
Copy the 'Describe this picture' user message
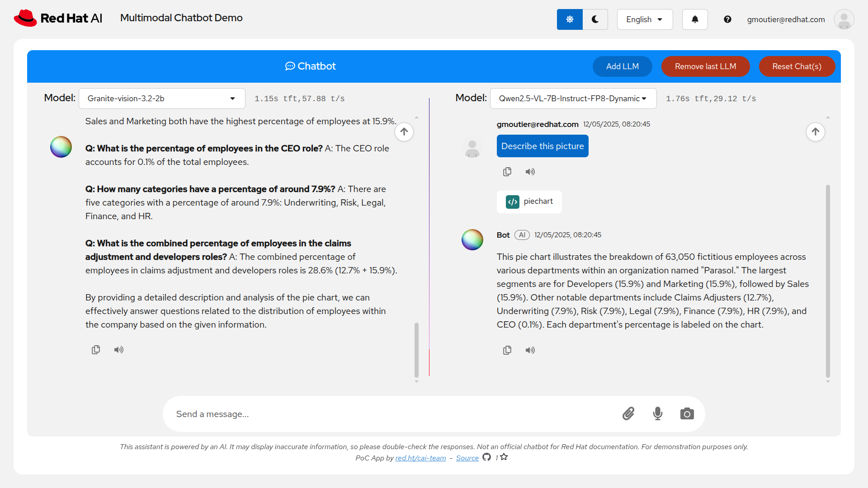click(507, 171)
